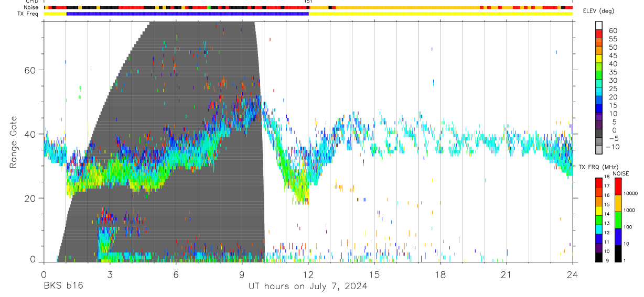
Task: Click the 'TX Freq' row label at top left
Action: click(x=27, y=14)
